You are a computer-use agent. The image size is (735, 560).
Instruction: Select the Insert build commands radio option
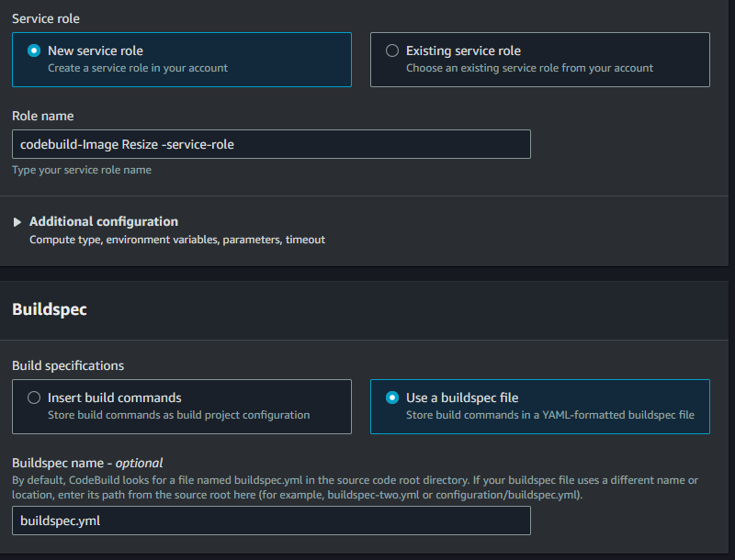34,398
